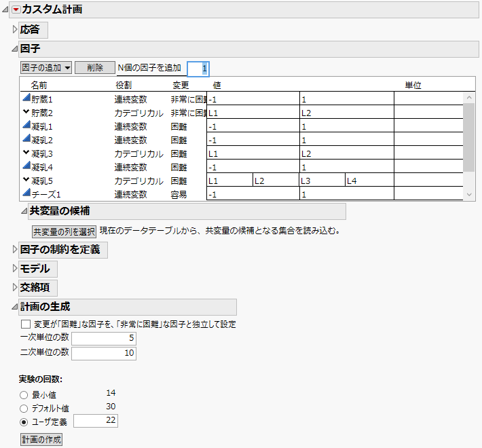Viewport: 482px width, 448px height.
Task: Select the ユーザ定義 radio button
Action: [24, 422]
